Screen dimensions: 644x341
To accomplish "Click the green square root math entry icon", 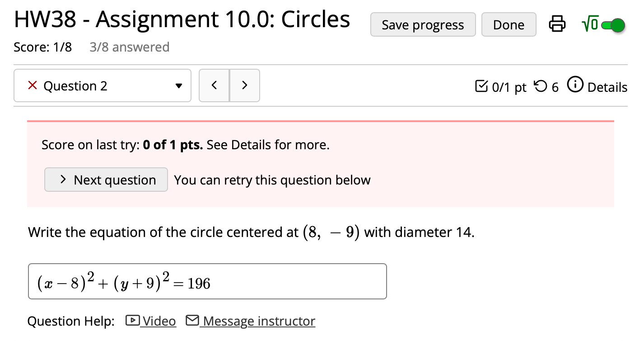I will [591, 24].
